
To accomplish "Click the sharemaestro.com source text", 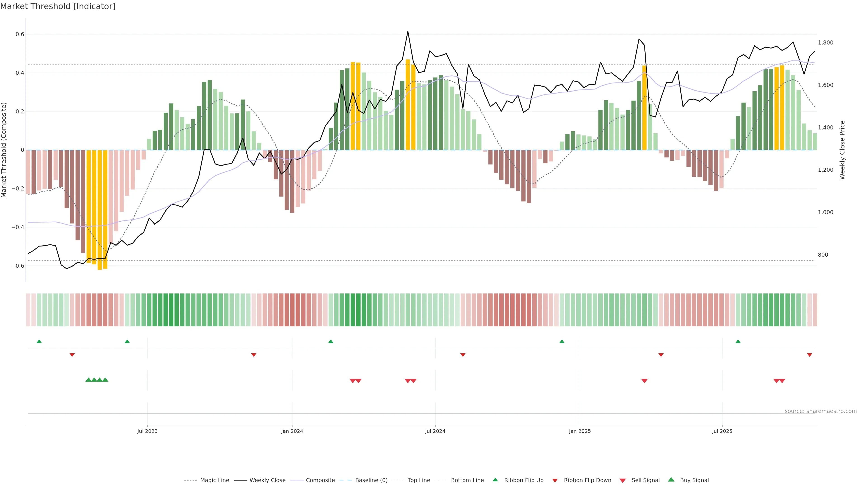I will (x=821, y=411).
